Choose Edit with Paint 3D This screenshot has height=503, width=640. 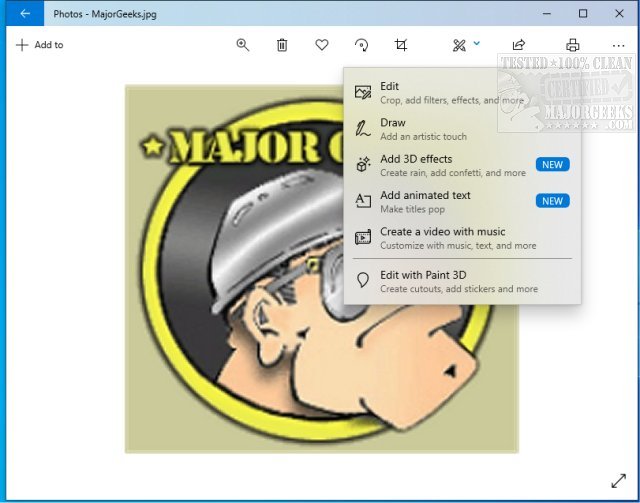click(x=462, y=281)
